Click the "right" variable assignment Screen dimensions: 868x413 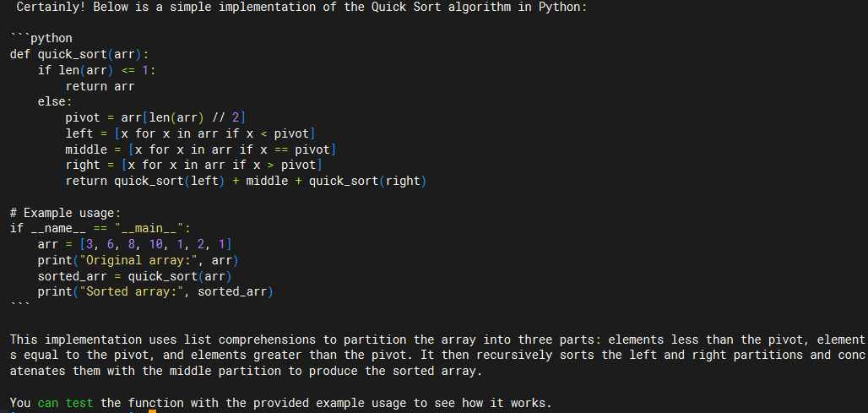point(83,166)
